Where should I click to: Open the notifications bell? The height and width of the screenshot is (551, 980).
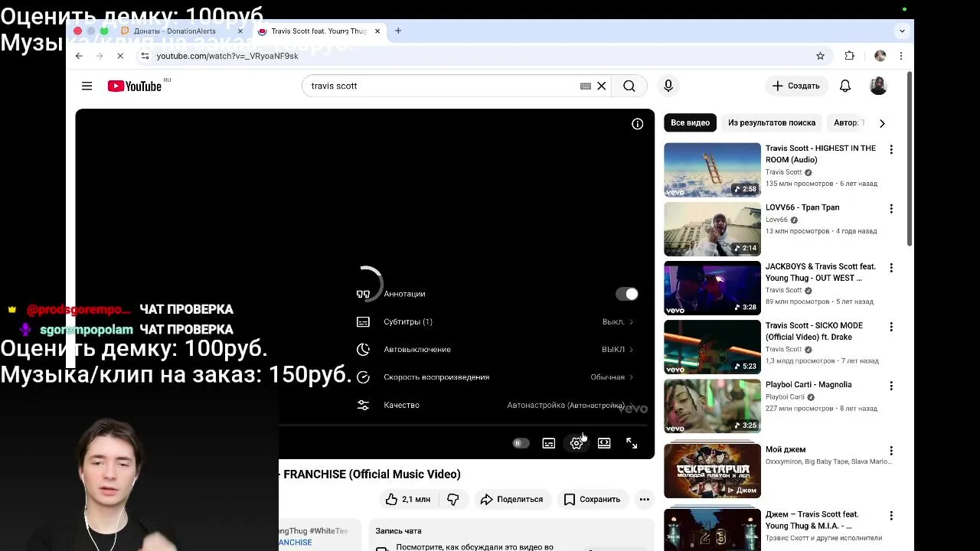(x=845, y=86)
